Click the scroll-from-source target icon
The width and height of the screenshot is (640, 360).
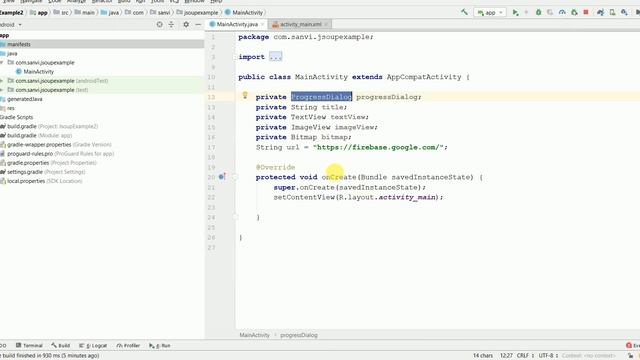pos(160,24)
